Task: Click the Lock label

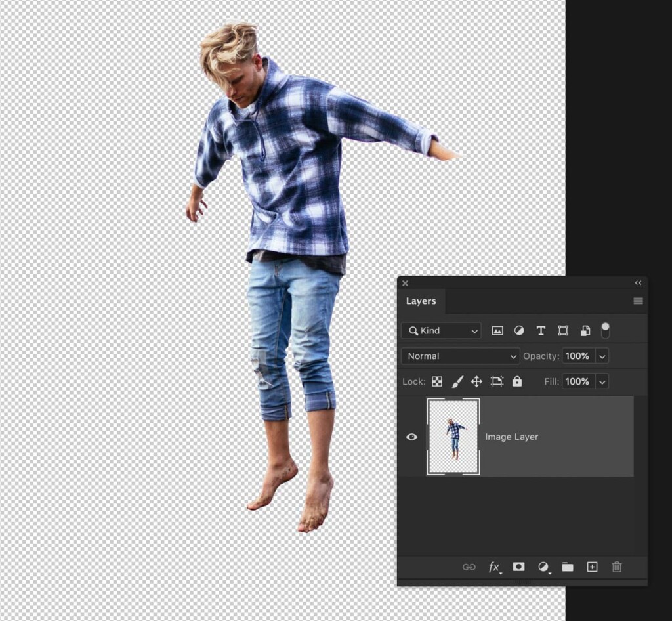Action: tap(413, 381)
